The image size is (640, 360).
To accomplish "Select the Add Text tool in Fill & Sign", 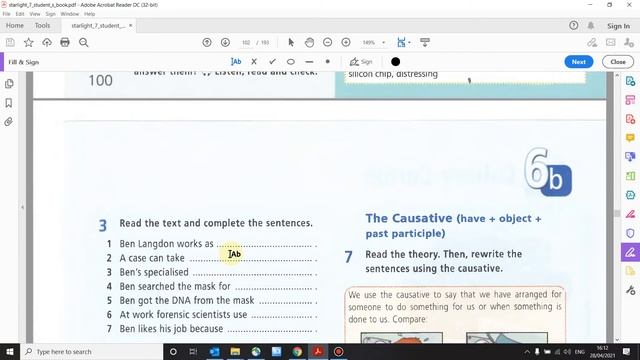I will pos(236,62).
